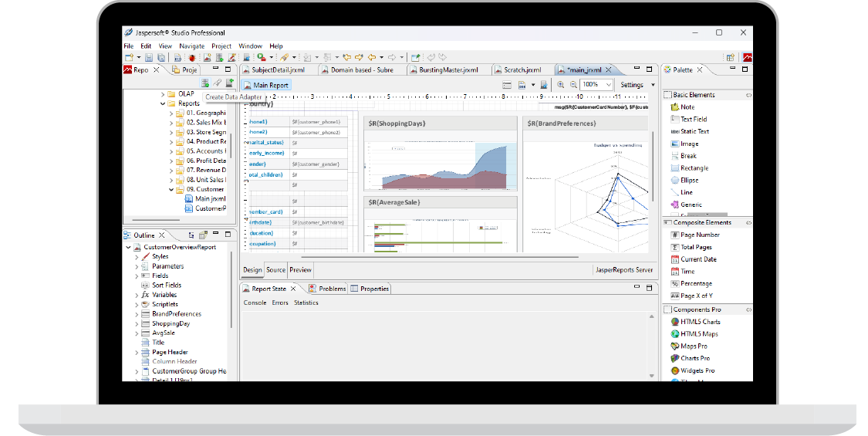This screenshot has height=436, width=868.
Task: Collapse the Basic Elements palette drawer
Action: click(x=706, y=95)
